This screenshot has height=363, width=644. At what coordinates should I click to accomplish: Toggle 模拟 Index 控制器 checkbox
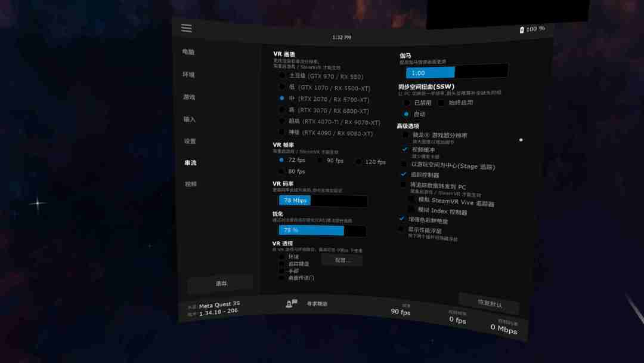pyautogui.click(x=411, y=209)
